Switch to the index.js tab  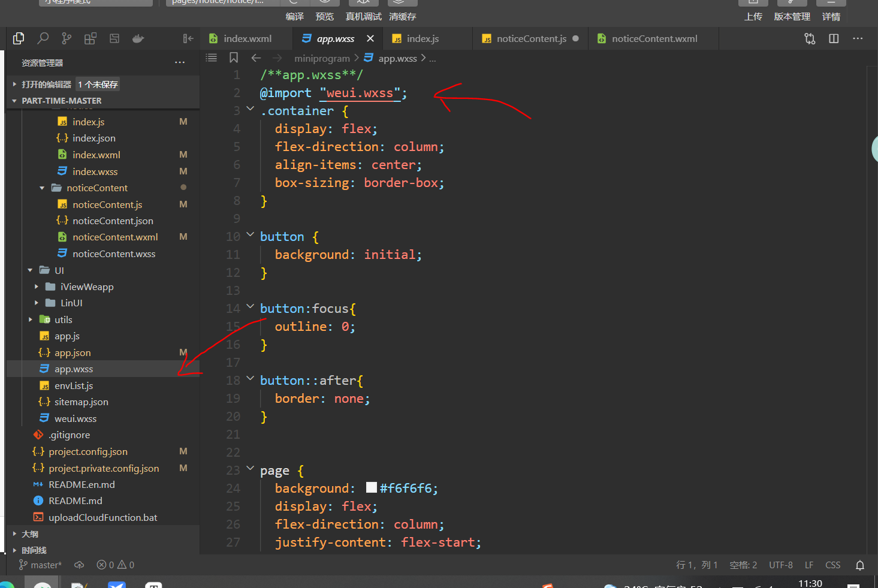tap(423, 38)
